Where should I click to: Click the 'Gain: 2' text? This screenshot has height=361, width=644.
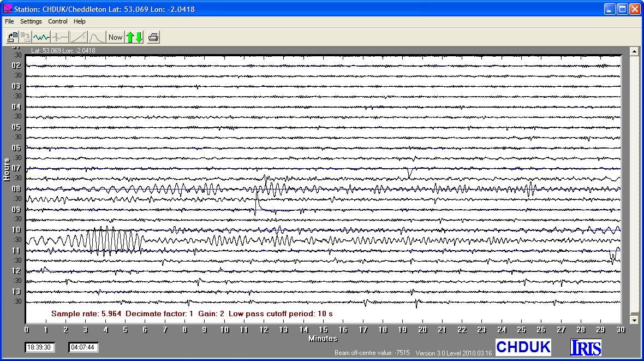pos(211,313)
